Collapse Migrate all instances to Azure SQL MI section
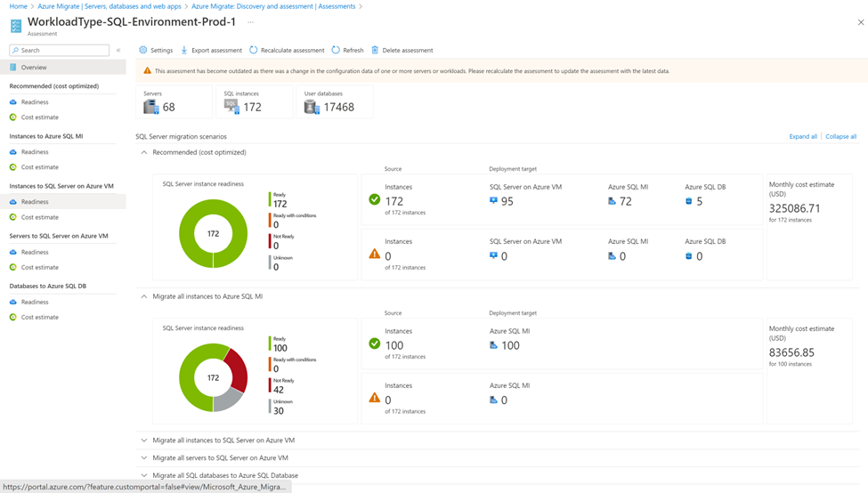This screenshot has height=493, width=868. [144, 296]
